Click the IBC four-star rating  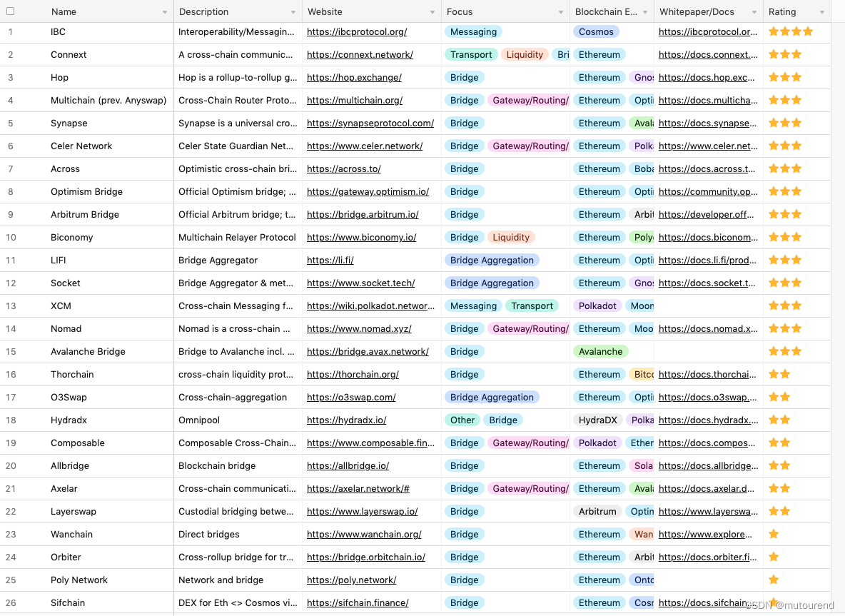(x=791, y=31)
